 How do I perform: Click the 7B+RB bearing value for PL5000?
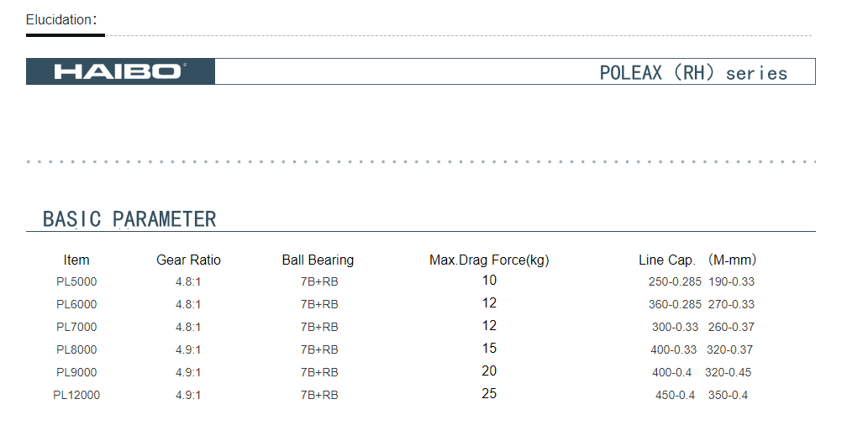(x=319, y=281)
